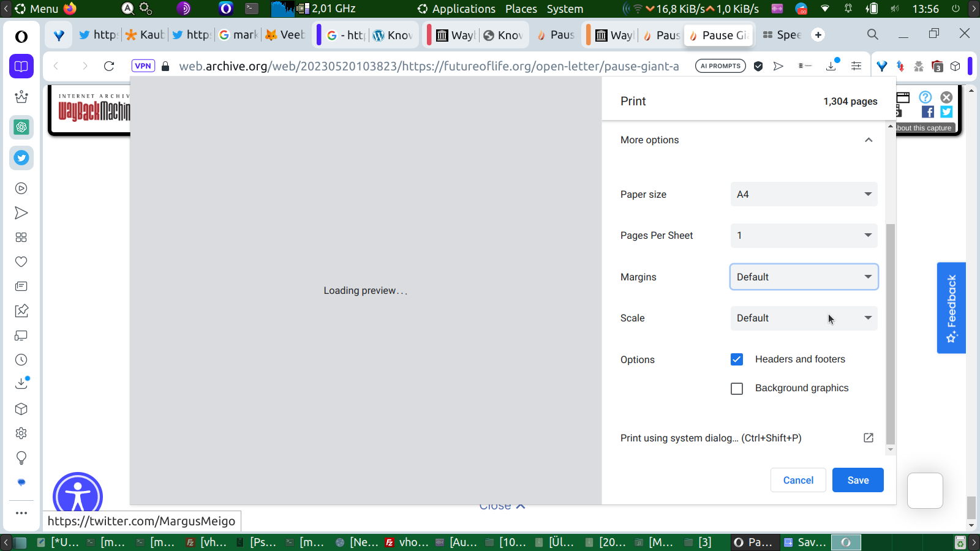980x551 pixels.
Task: Click the VPN badge in address bar
Action: point(143,66)
